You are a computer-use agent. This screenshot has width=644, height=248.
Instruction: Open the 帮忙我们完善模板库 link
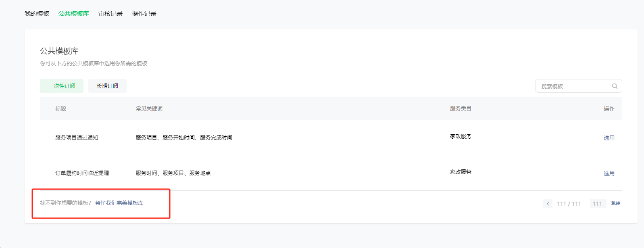119,203
